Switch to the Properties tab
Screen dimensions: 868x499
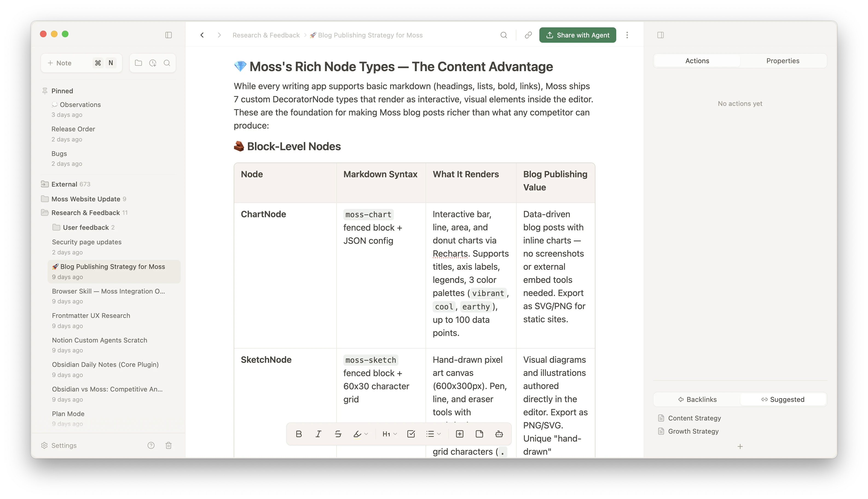(x=783, y=61)
